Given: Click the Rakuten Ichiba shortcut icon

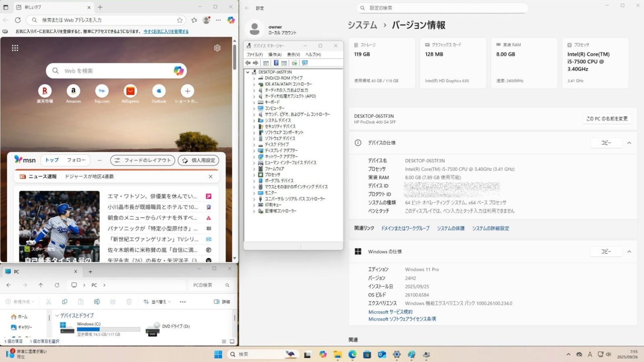Looking at the screenshot, I should click(45, 91).
